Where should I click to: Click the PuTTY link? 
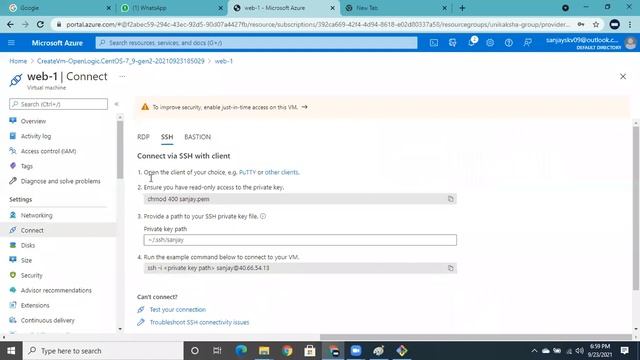[247, 172]
